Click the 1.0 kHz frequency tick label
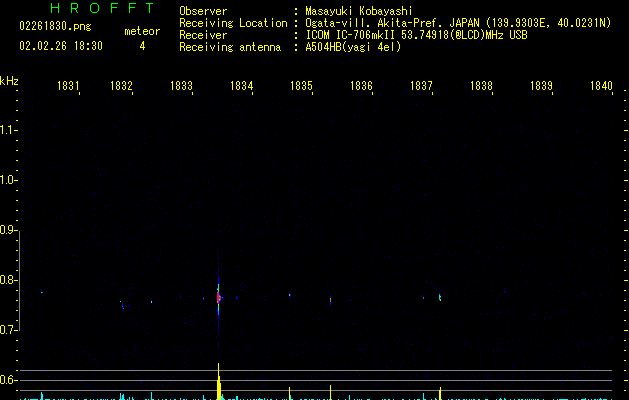Image resolution: width=629 pixels, height=400 pixels. [x=8, y=180]
